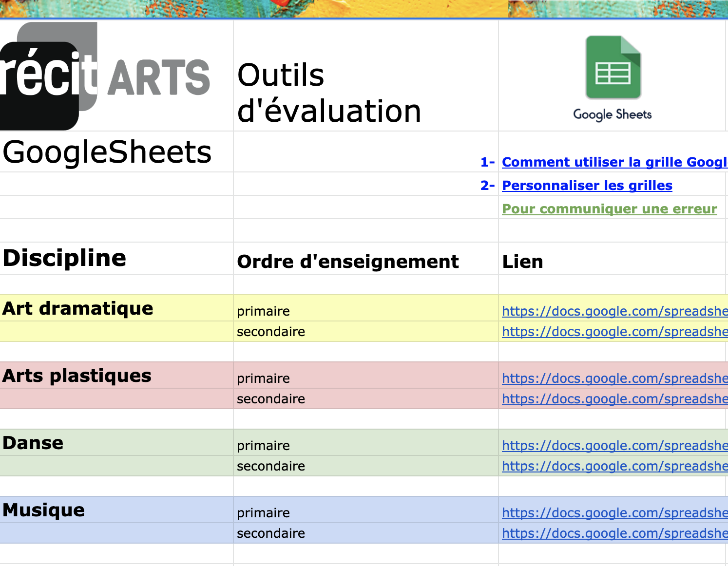
Task: Open Art dramatique primaire spreadsheet link
Action: click(615, 311)
